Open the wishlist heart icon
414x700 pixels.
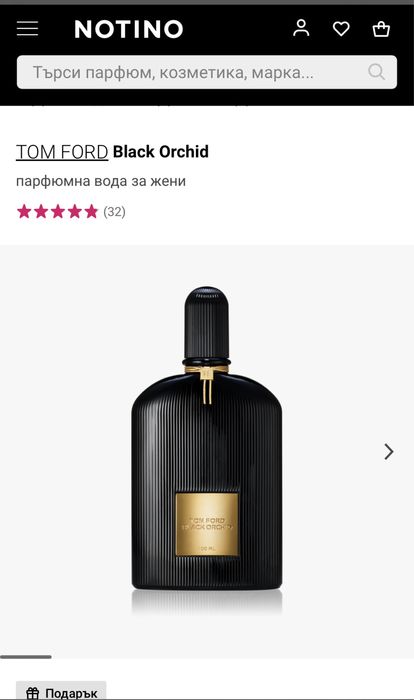341,29
